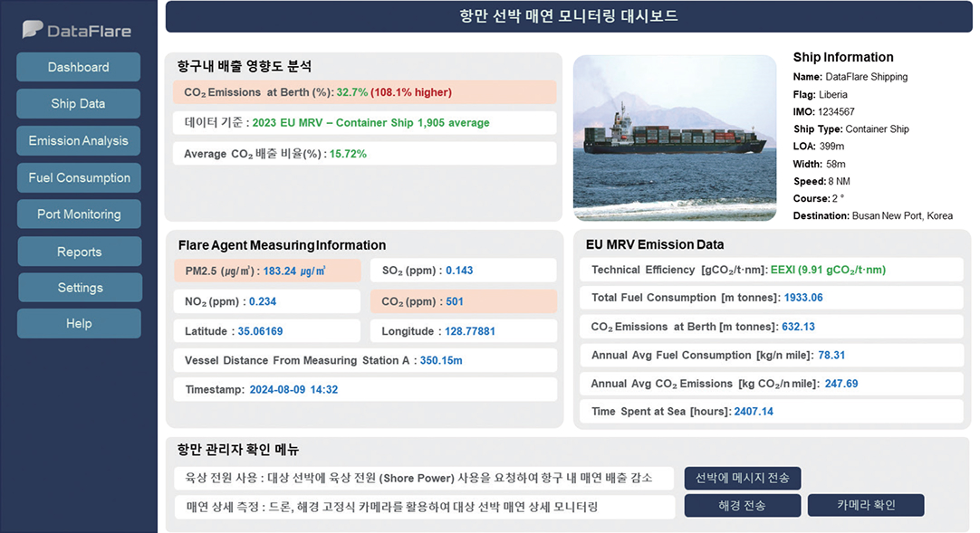
Task: Click the 항만 선박 매연 모니터링 대시보드 title bar
Action: pyautogui.click(x=568, y=16)
